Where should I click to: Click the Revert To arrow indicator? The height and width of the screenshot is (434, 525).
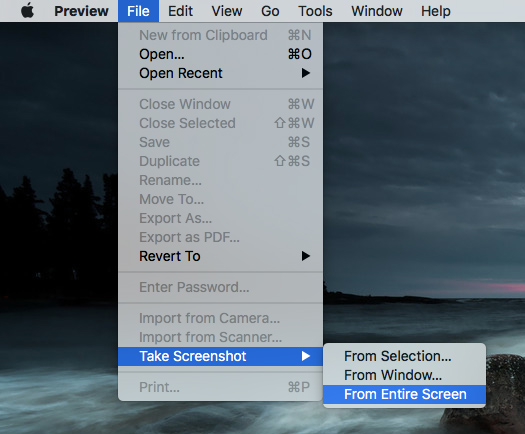click(305, 256)
